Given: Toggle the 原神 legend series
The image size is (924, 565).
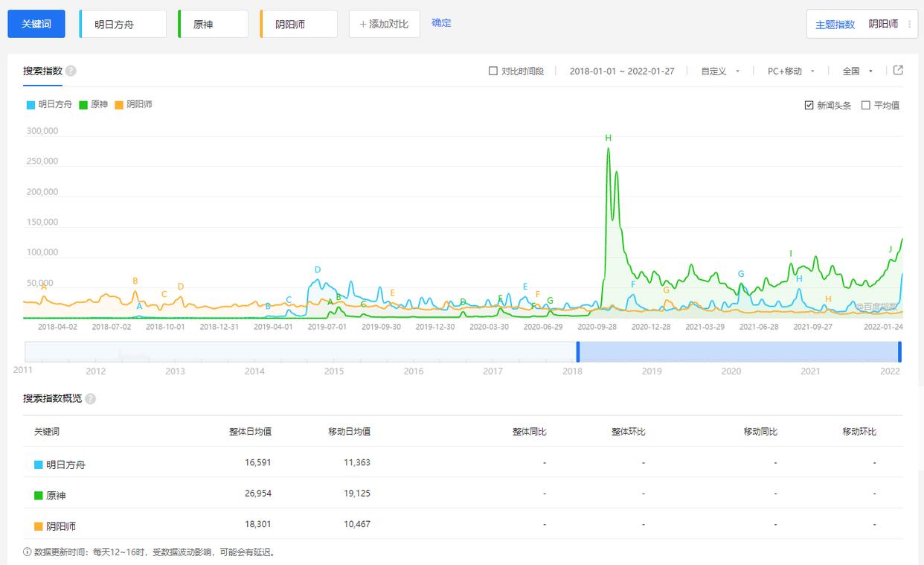Looking at the screenshot, I should tap(93, 105).
